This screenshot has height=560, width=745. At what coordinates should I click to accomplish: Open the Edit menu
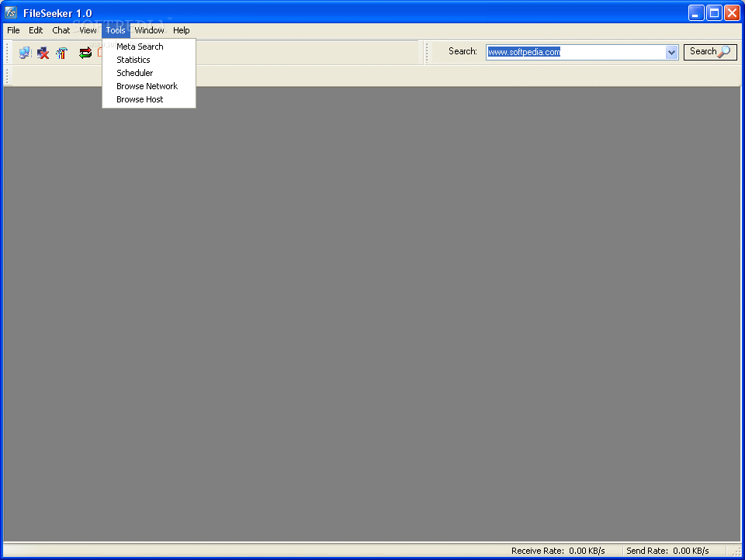click(x=36, y=30)
